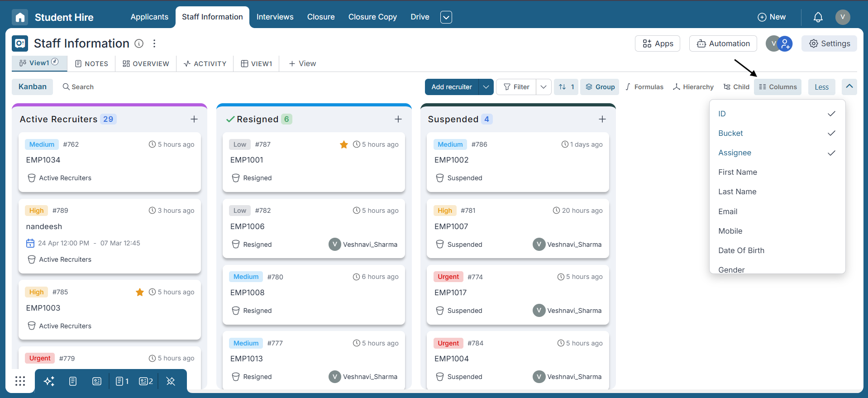Open Automation

pyautogui.click(x=723, y=43)
